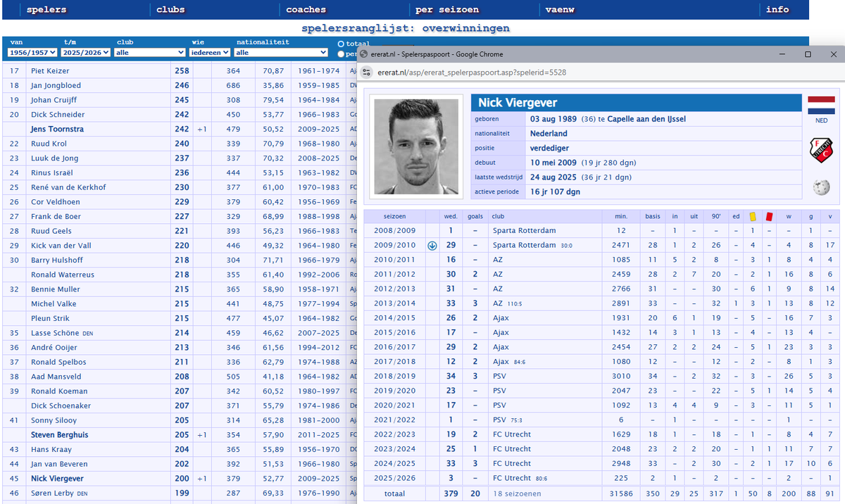Click the 'goals' column header

(475, 216)
